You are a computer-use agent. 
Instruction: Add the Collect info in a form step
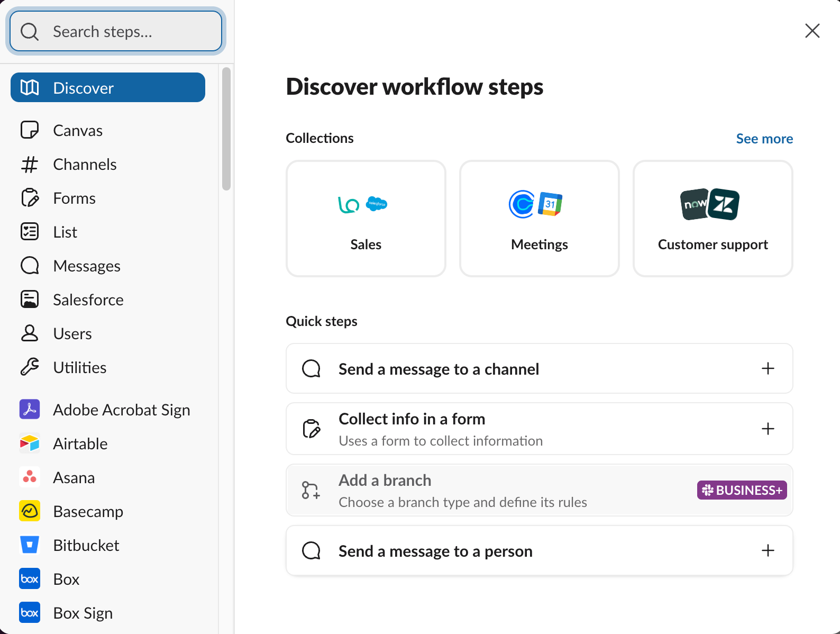coord(540,429)
